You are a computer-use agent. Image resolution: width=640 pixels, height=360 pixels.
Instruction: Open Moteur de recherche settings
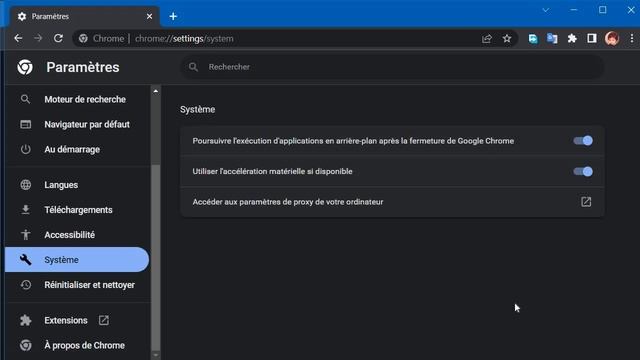point(78,99)
